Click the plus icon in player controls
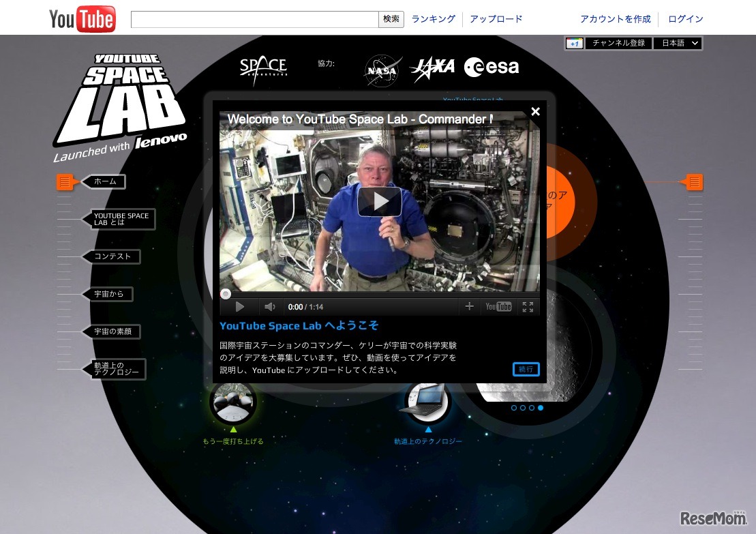Image resolution: width=756 pixels, height=534 pixels. click(x=469, y=307)
